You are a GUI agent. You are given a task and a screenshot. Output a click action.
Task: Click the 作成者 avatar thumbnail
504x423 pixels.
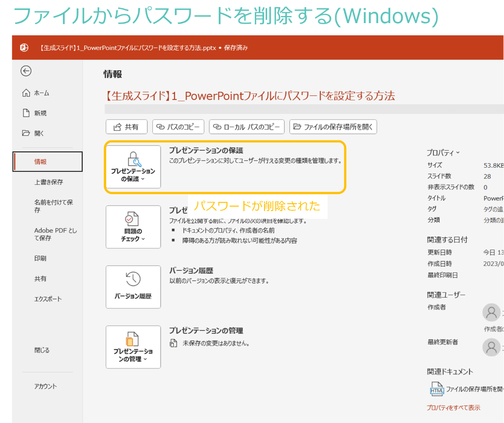[x=491, y=312]
